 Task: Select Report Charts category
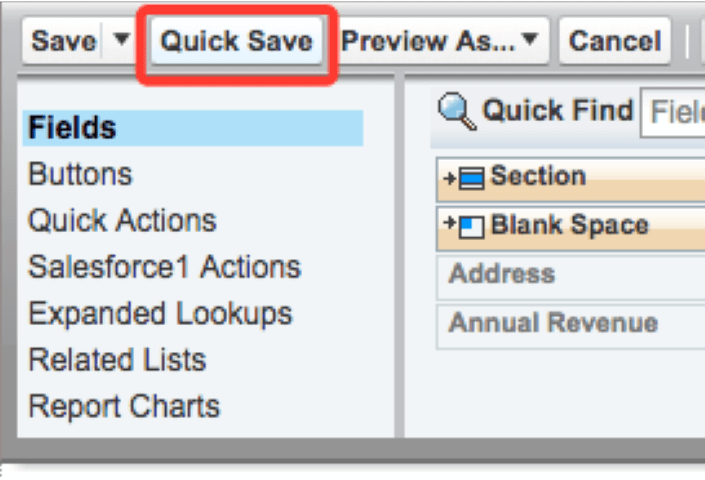[x=124, y=406]
